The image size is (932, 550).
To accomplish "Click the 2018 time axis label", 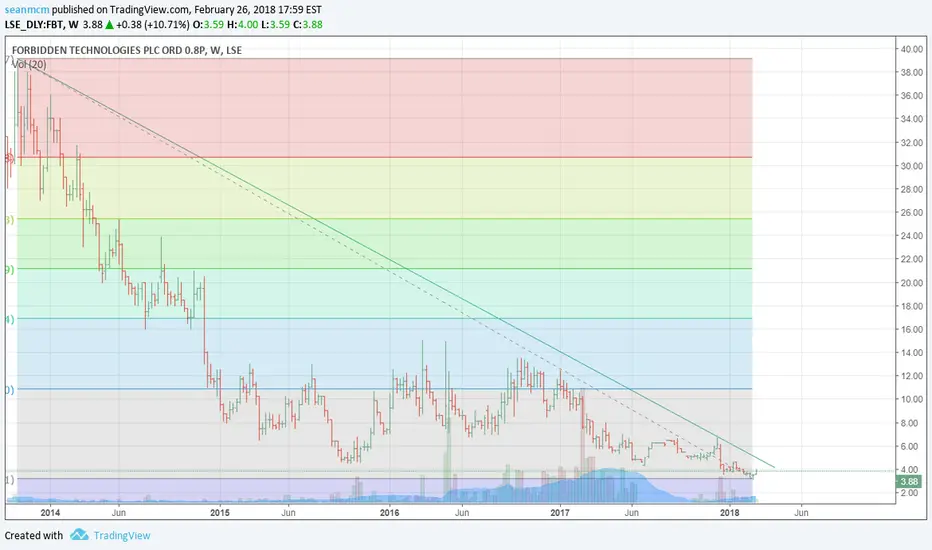I will [729, 512].
